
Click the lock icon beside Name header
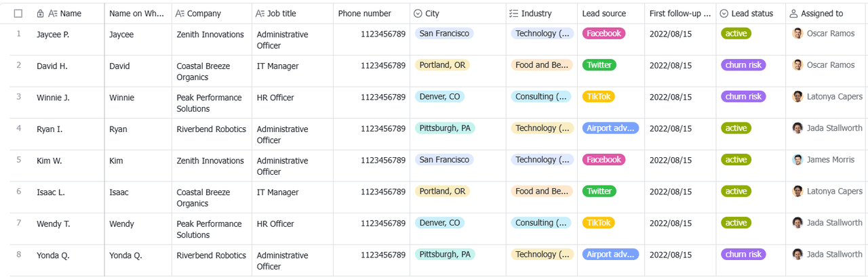(x=41, y=14)
